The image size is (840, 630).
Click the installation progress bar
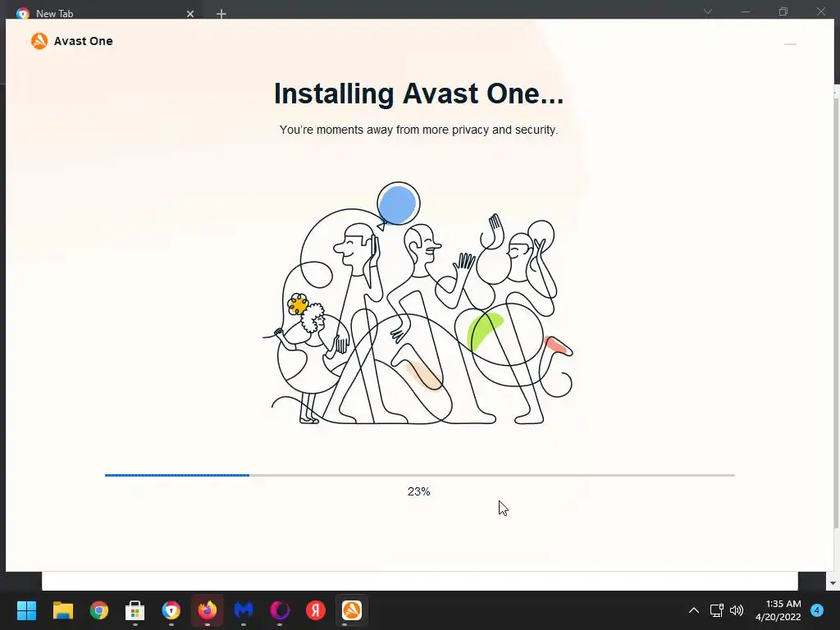(419, 475)
